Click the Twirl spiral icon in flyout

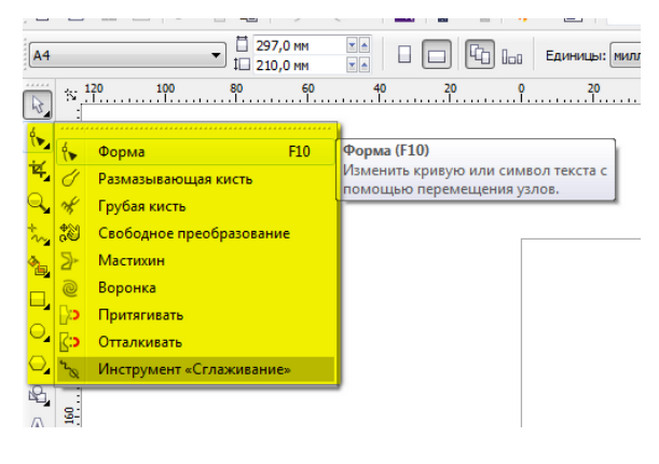(x=70, y=288)
